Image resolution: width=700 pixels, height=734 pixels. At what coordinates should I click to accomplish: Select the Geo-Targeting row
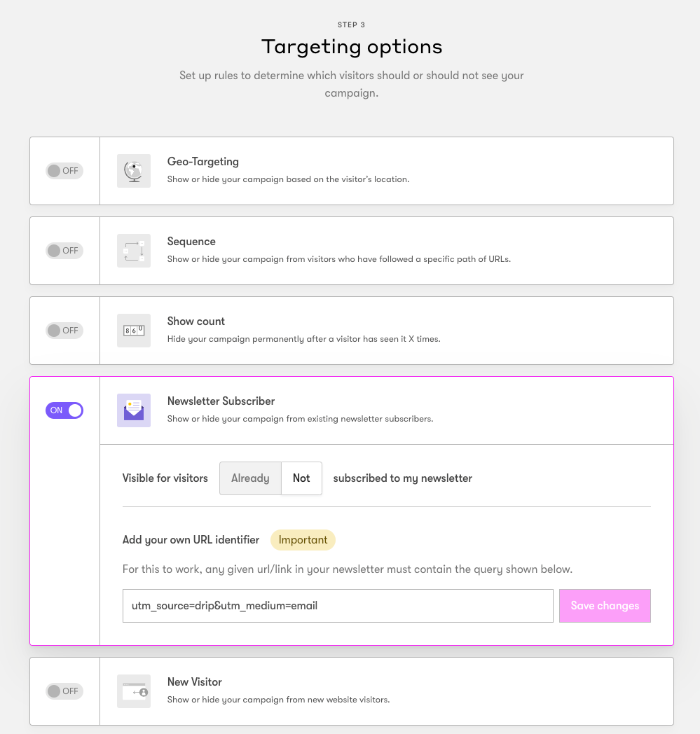(x=385, y=170)
